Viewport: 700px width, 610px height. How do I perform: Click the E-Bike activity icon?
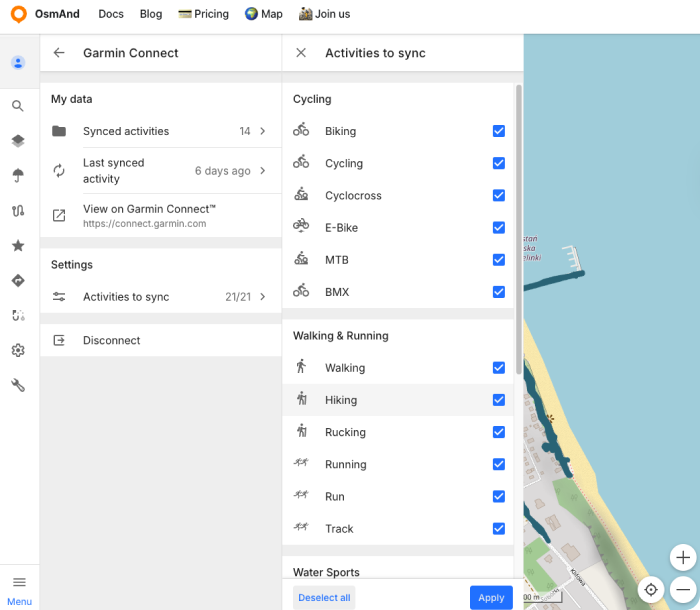(x=301, y=226)
